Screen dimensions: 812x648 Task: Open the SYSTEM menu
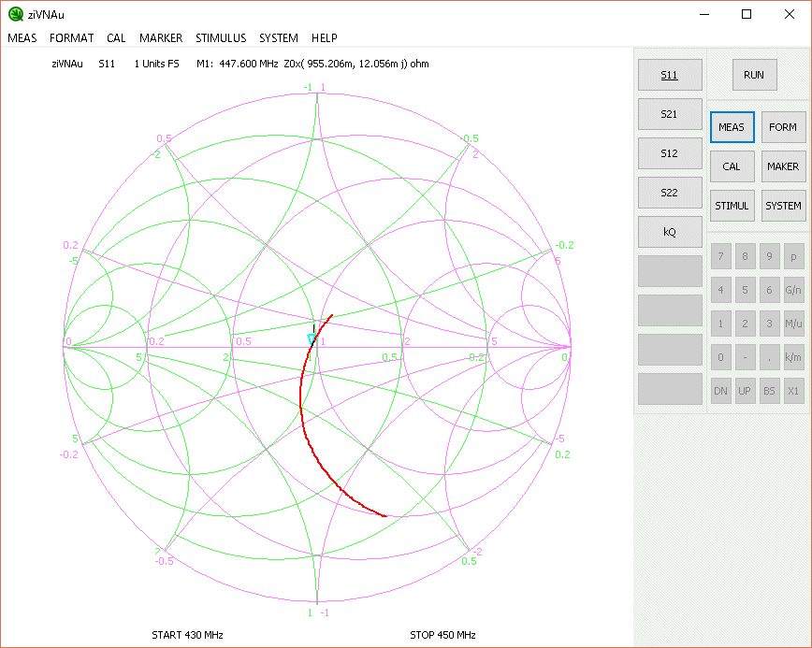tap(279, 37)
